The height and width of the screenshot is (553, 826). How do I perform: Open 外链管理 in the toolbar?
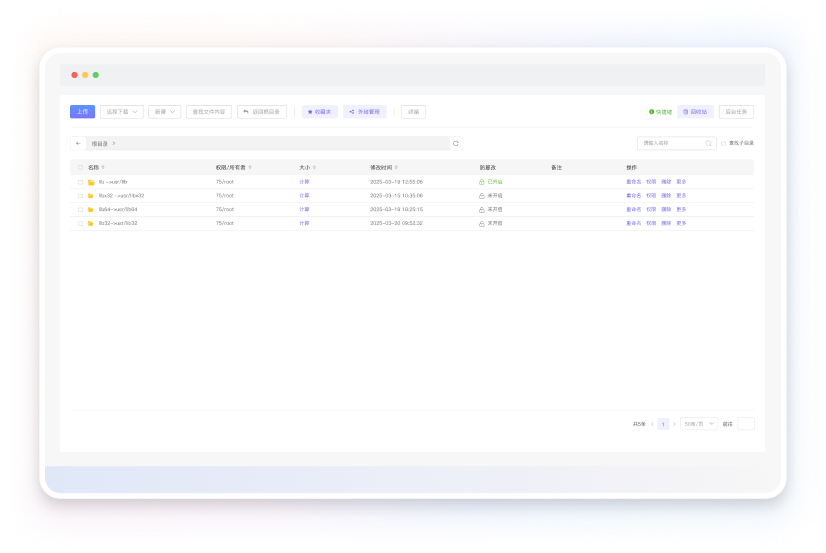[x=365, y=112]
